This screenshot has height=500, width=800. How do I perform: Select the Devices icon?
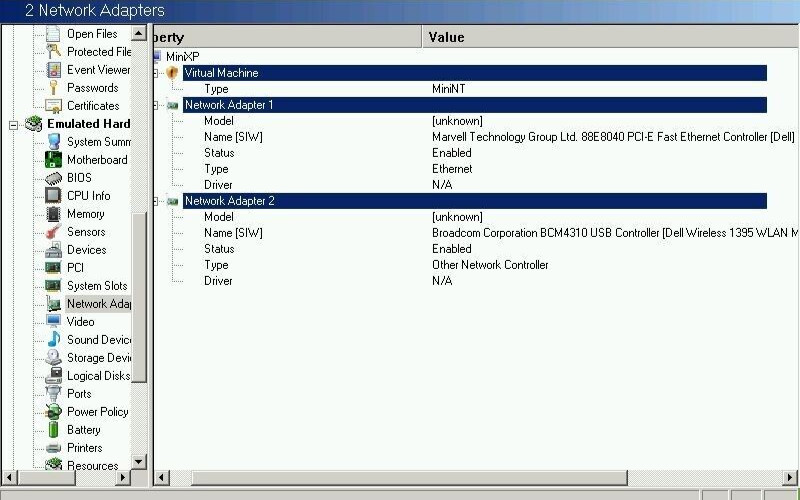(x=53, y=249)
